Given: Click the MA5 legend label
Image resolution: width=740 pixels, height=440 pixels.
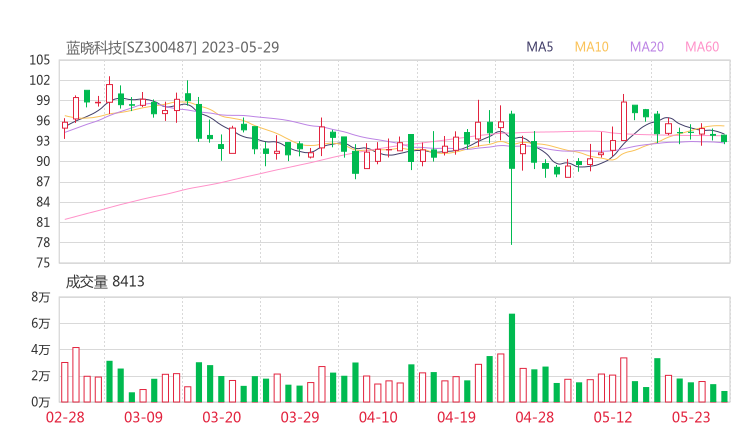Looking at the screenshot, I should click(539, 47).
